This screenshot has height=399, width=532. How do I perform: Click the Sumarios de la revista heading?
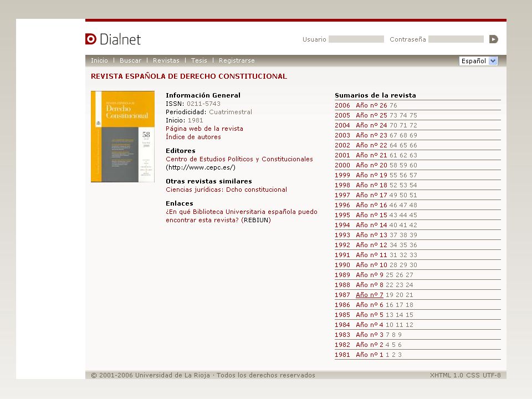pyautogui.click(x=375, y=95)
